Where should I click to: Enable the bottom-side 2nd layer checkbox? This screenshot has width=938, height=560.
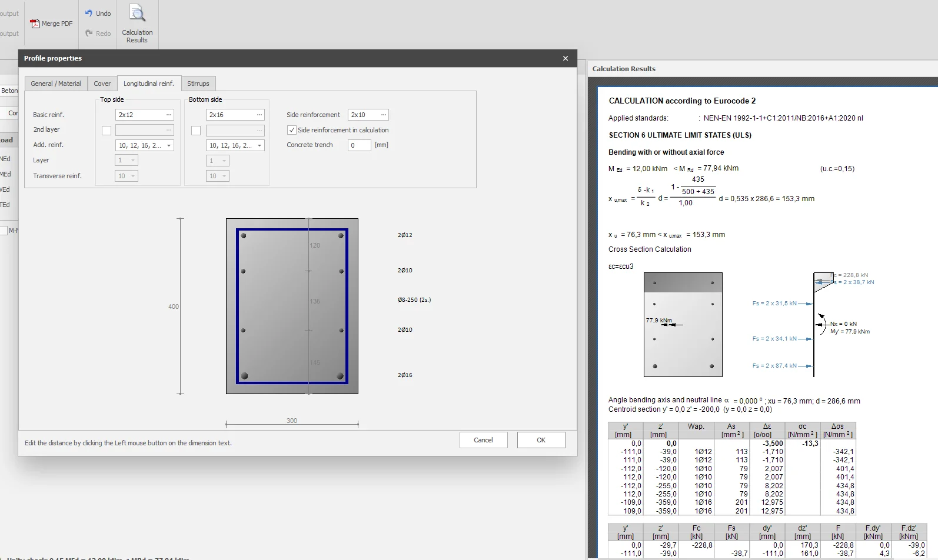196,131
